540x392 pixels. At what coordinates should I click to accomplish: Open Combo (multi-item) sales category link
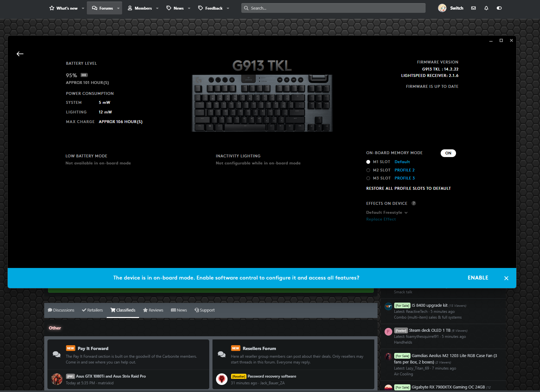click(428, 317)
